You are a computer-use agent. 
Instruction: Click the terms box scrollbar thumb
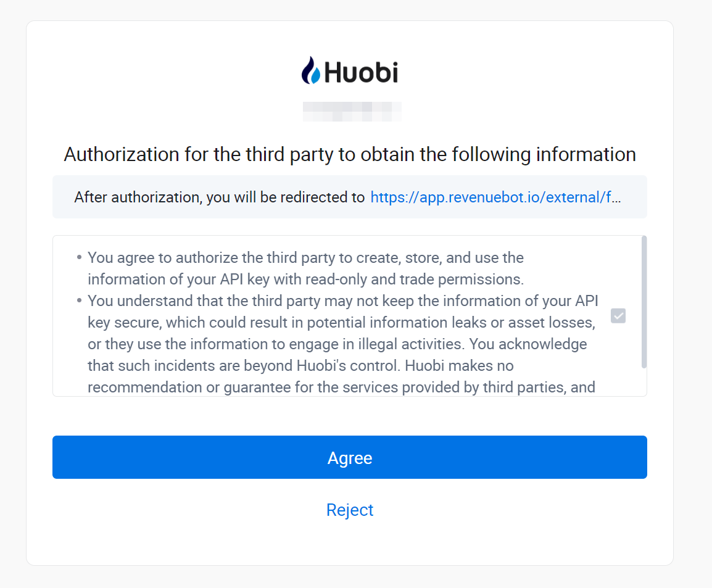[644, 302]
